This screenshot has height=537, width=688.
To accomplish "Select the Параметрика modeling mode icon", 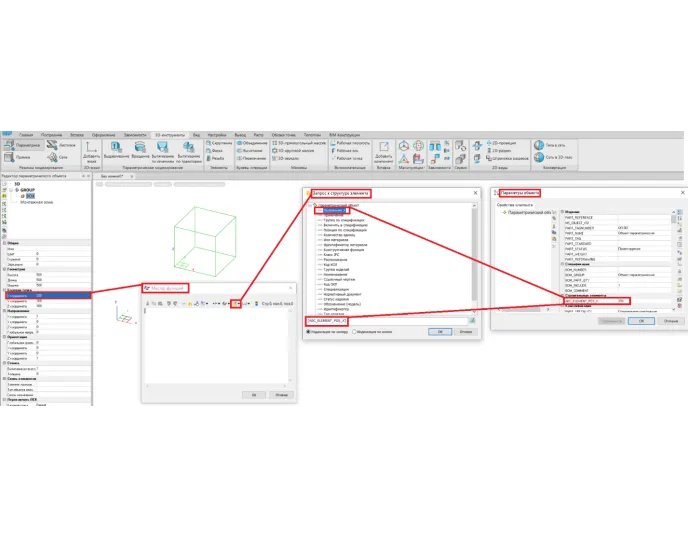I will [9, 144].
